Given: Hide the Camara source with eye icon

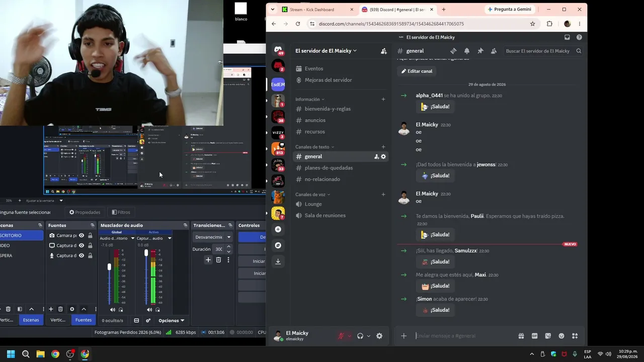Looking at the screenshot, I should tap(82, 235).
